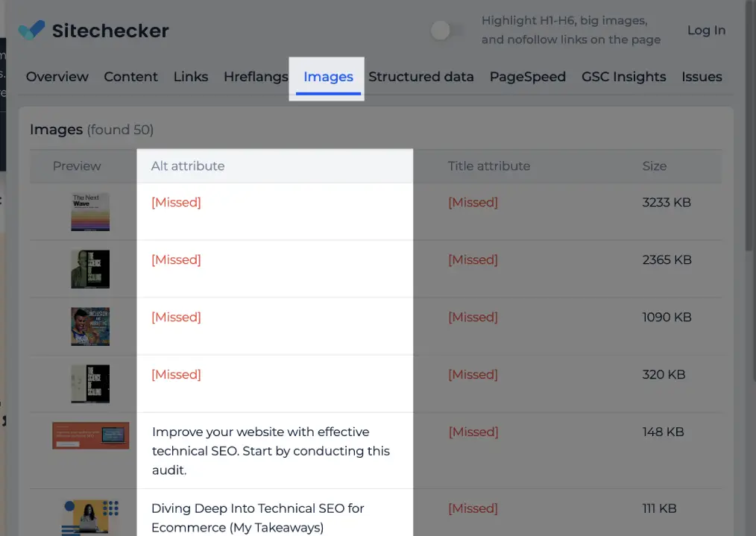
Task: Click the Missed alt attribute of the 3233 KB image
Action: click(176, 202)
